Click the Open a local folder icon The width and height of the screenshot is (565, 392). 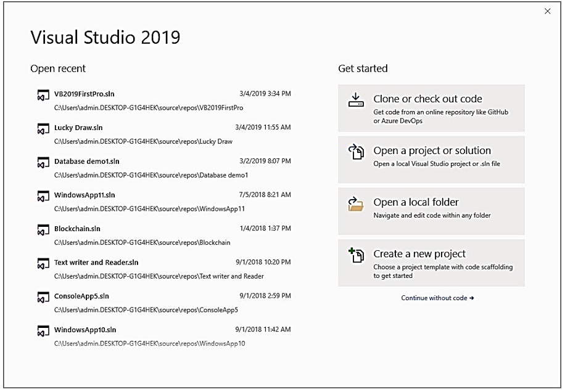point(356,204)
